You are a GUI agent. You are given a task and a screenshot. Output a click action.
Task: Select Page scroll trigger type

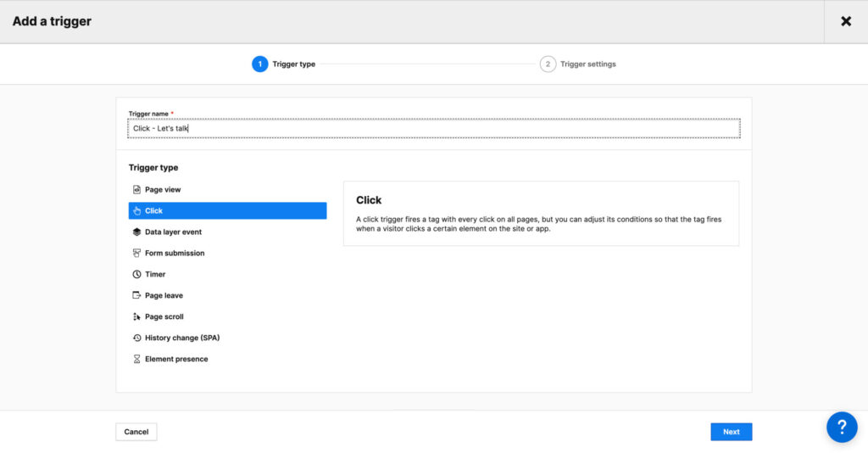(x=164, y=316)
